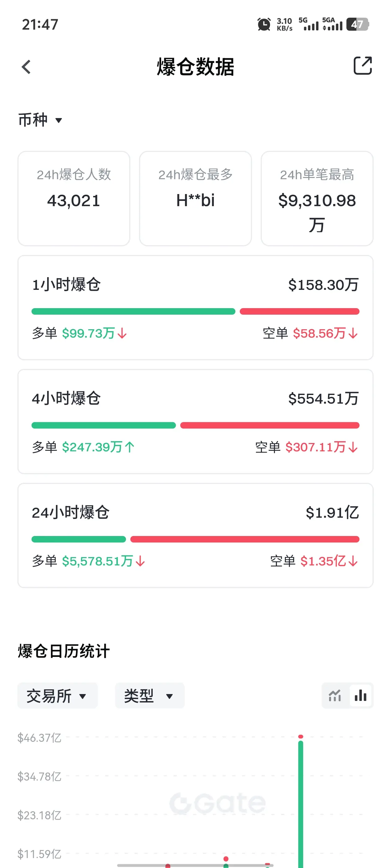Open the 24h爆仓人数 card showing 43,021
The height and width of the screenshot is (868, 391).
coord(74,198)
